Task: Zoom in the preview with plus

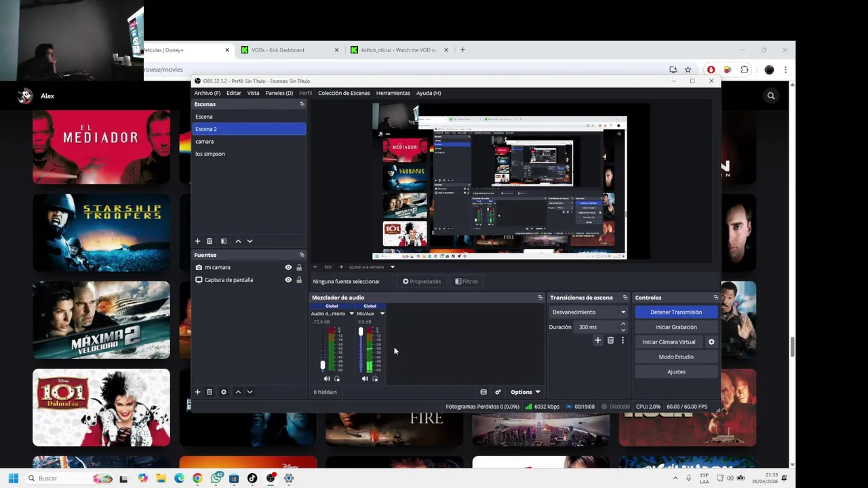Action: pos(341,267)
